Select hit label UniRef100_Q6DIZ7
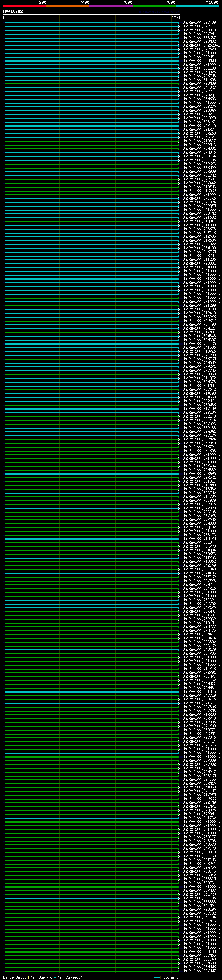This screenshot has width=222, height=980. click(x=199, y=837)
